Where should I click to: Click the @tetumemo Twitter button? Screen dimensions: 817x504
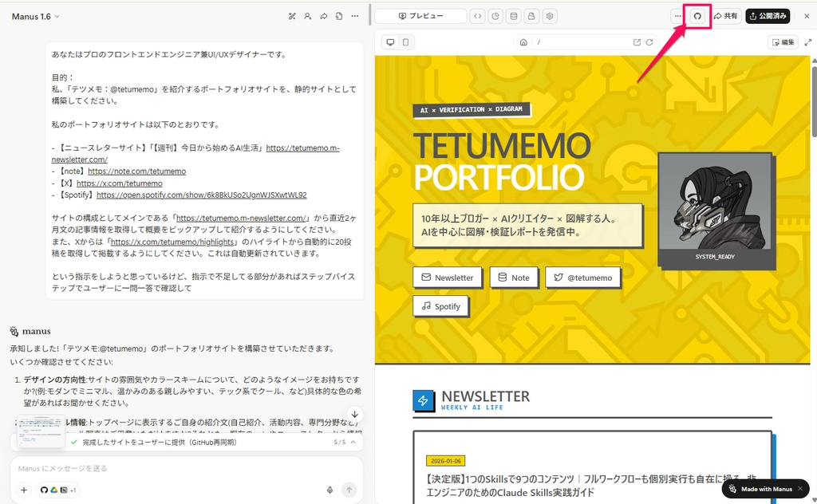(582, 278)
